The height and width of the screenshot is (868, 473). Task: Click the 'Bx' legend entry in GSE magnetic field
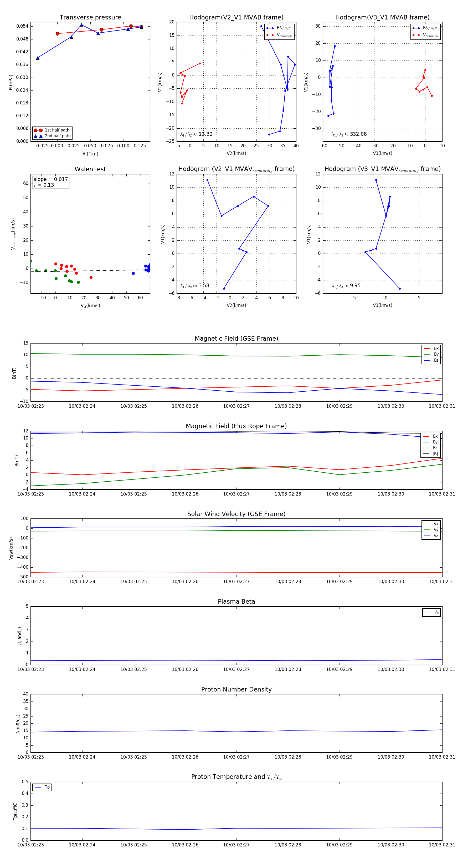[x=431, y=349]
